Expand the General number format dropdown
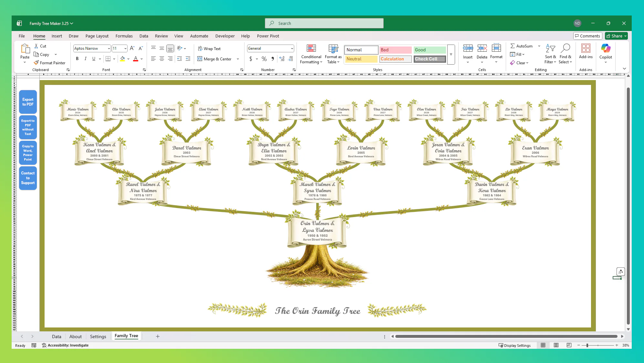 pos(292,48)
